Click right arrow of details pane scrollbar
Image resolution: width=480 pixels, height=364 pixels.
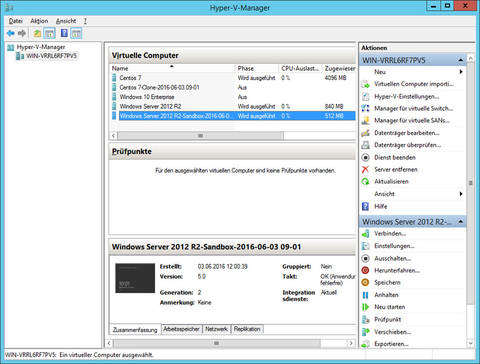point(351,343)
